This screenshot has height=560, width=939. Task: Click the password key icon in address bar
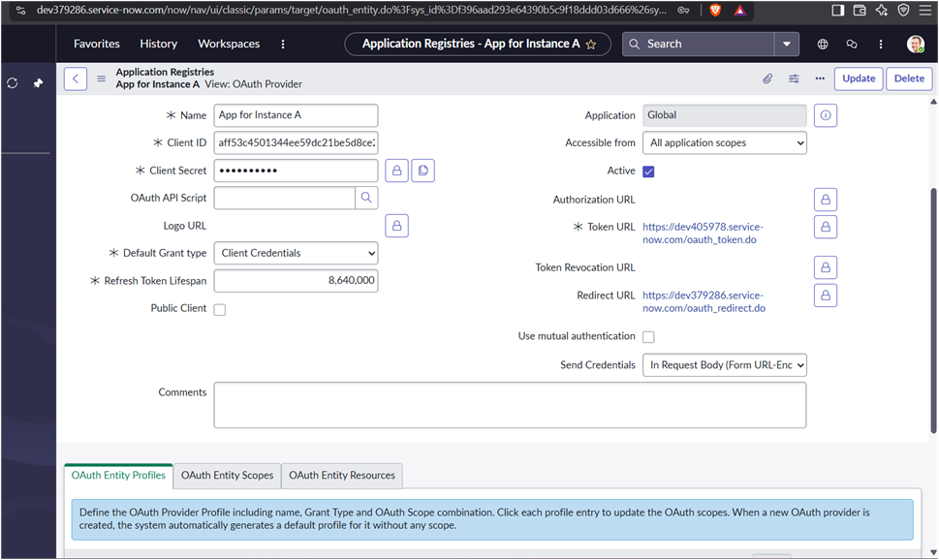click(x=683, y=11)
